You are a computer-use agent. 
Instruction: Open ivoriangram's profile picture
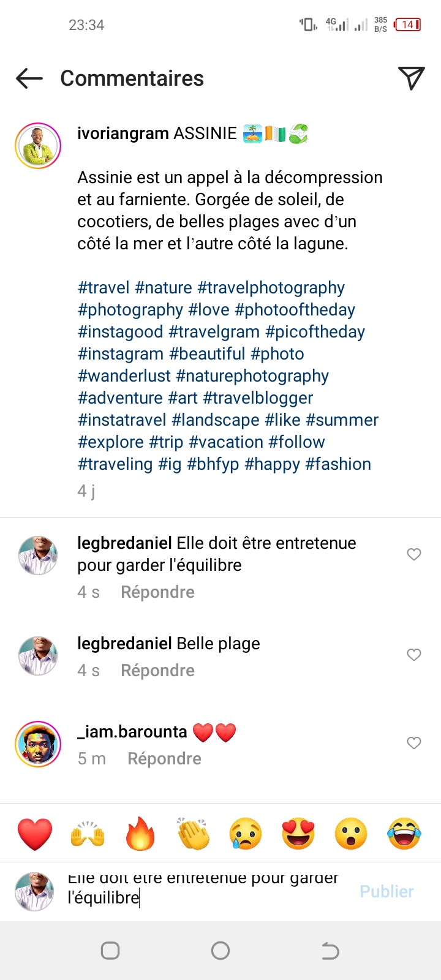coord(38,146)
